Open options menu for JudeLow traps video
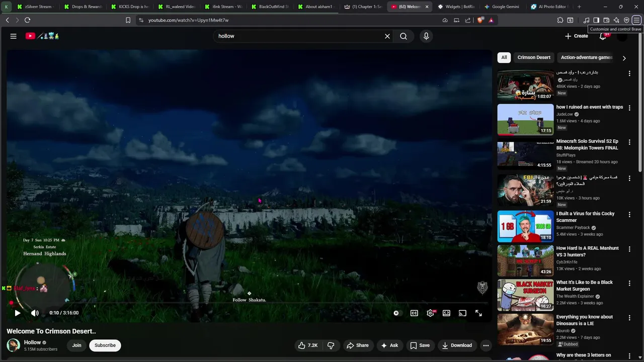Image resolution: width=644 pixels, height=362 pixels. (x=629, y=108)
